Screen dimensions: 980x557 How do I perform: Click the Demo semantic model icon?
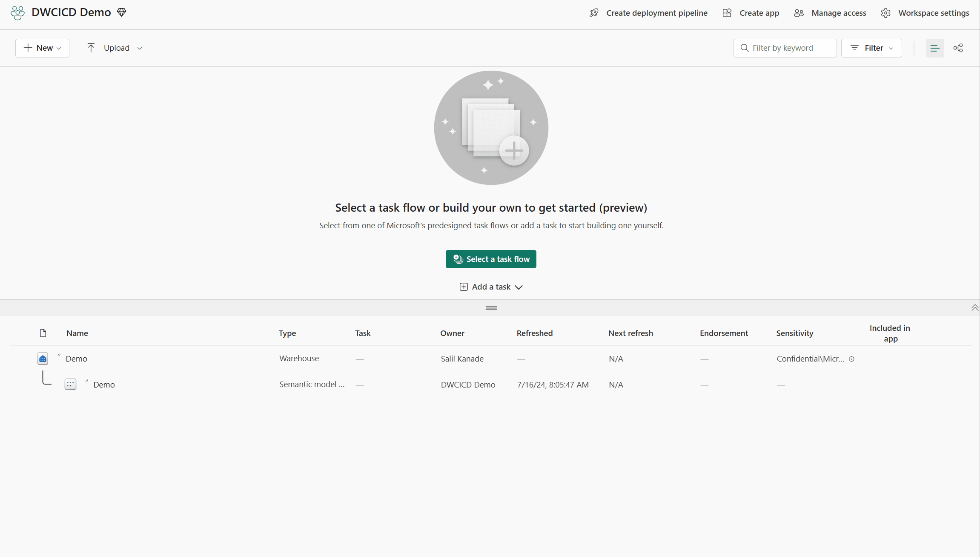[x=70, y=384]
